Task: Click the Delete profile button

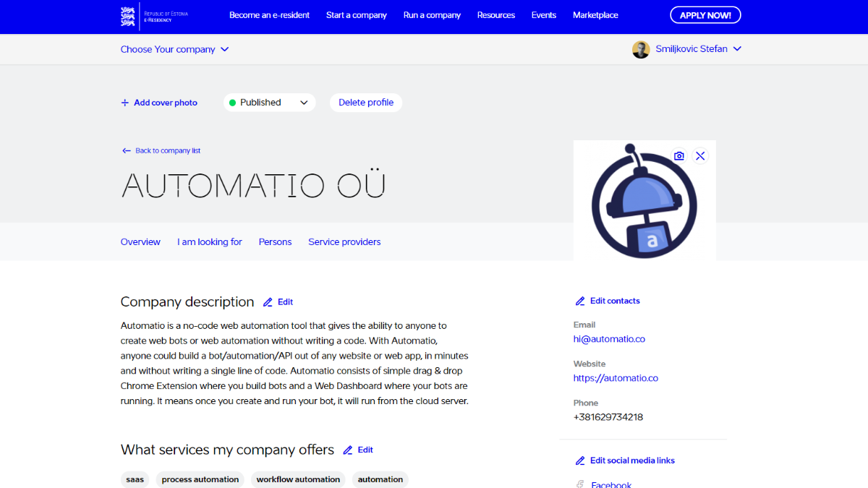Action: 366,103
